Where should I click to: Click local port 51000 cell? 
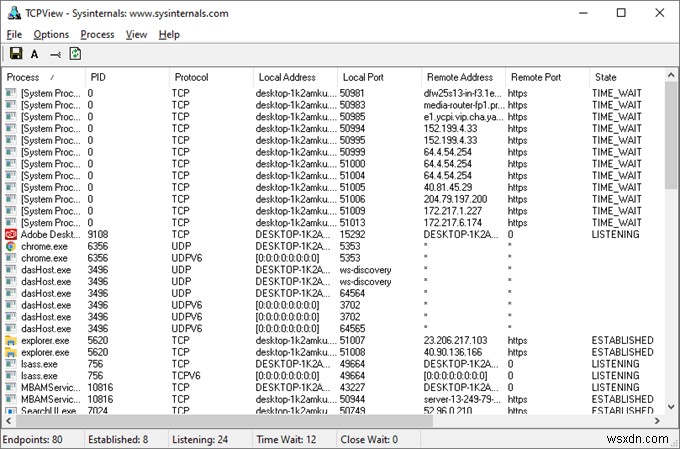(353, 164)
